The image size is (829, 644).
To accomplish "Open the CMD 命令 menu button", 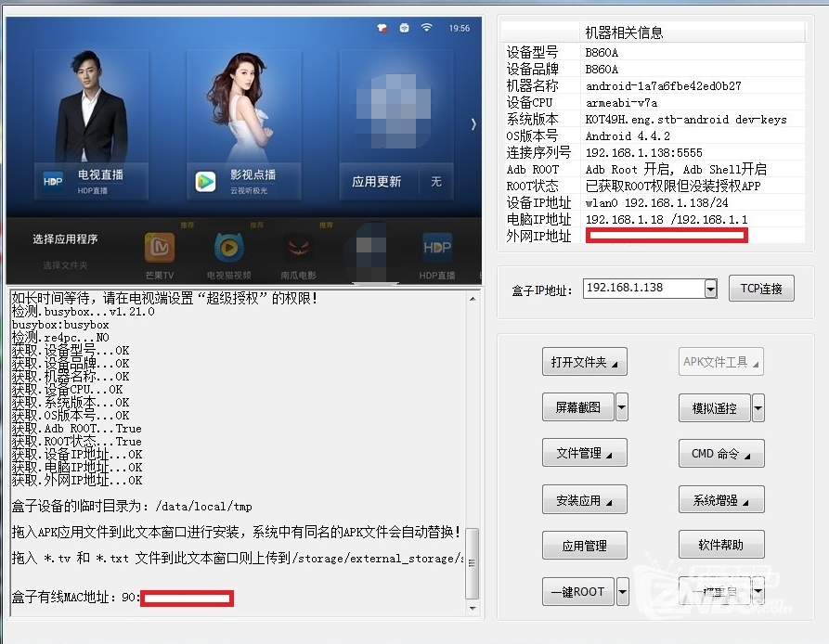I will pyautogui.click(x=721, y=453).
